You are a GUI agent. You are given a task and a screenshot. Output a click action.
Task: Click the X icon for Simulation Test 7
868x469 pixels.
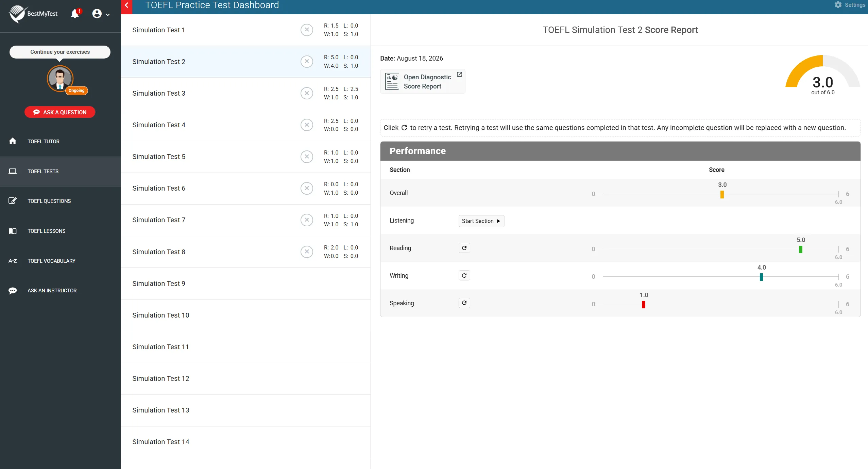pos(307,220)
